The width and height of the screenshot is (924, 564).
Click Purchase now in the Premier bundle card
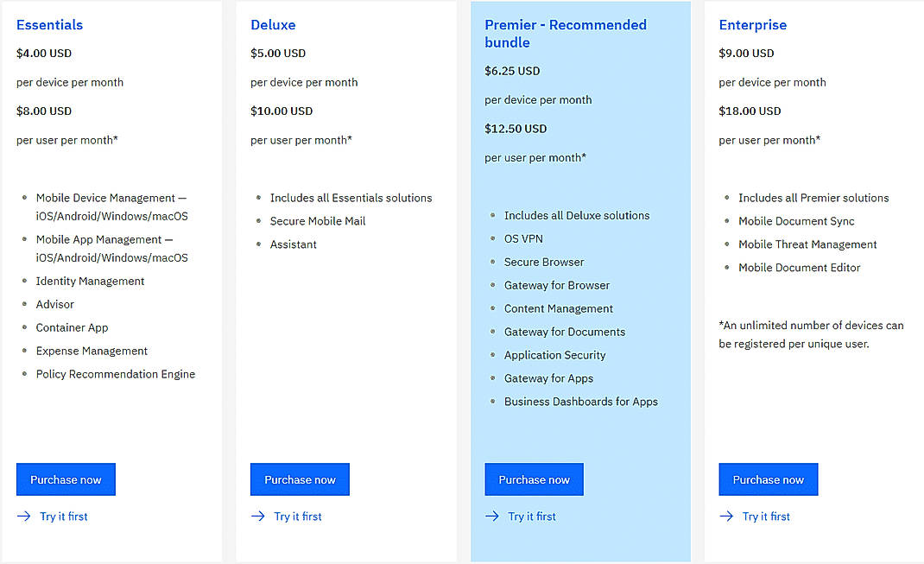534,478
